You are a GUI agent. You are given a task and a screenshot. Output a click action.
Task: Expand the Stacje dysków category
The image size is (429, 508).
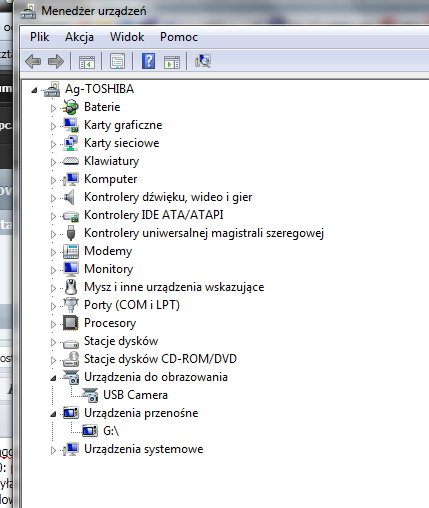click(53, 342)
